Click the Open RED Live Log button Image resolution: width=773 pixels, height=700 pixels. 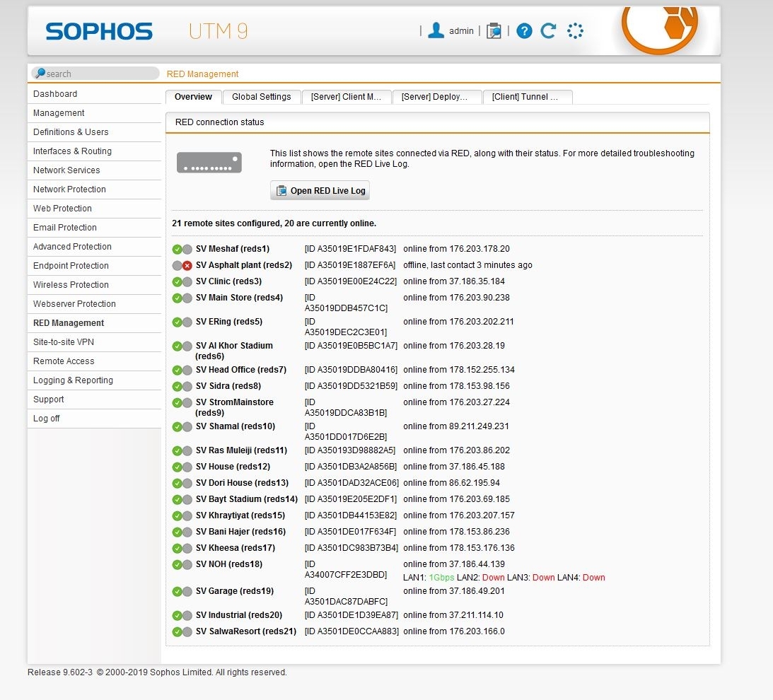click(x=320, y=191)
